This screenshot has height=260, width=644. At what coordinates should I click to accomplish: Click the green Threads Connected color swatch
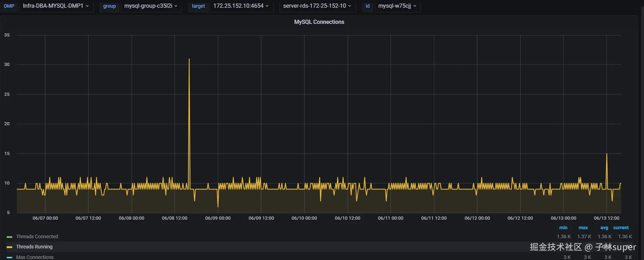pyautogui.click(x=9, y=237)
